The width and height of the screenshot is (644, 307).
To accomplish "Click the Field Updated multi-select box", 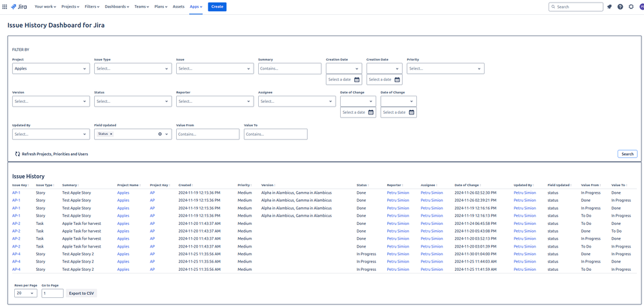I will pyautogui.click(x=133, y=134).
